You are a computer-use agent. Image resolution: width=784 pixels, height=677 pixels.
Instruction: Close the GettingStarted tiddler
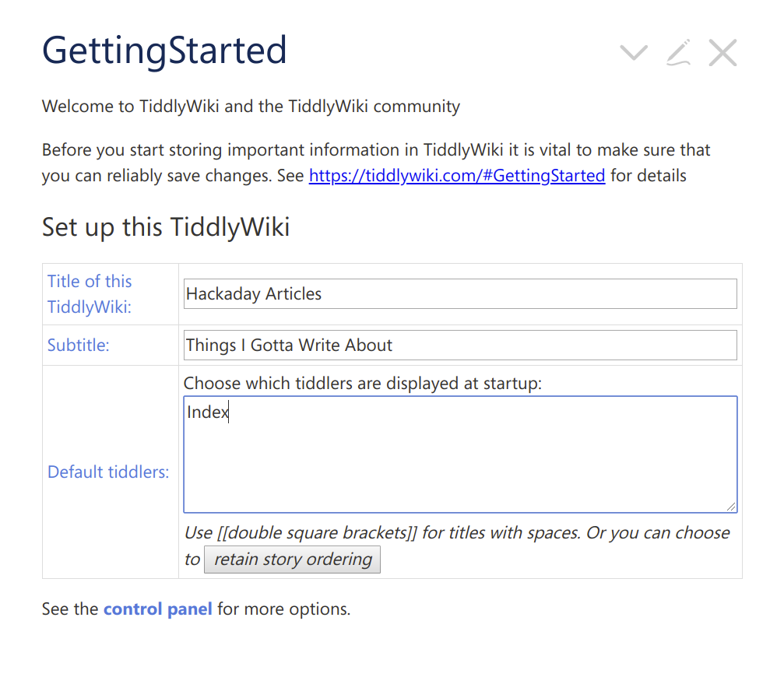[x=722, y=53]
